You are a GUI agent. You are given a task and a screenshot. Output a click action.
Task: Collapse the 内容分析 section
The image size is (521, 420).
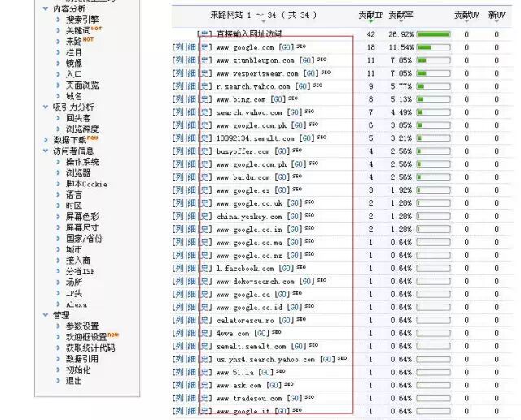point(46,9)
